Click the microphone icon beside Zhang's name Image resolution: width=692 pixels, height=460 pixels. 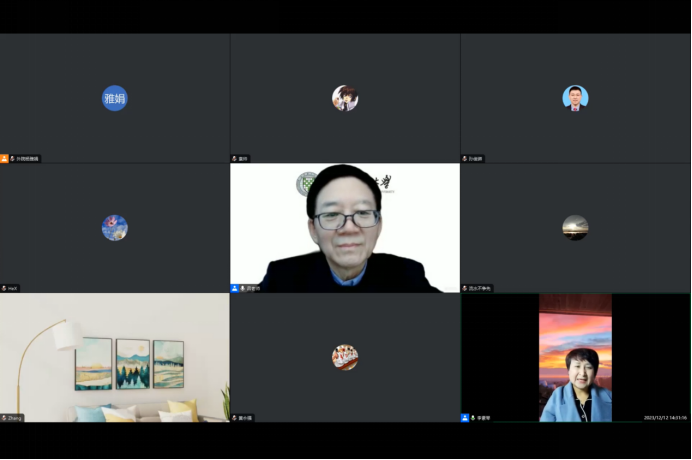point(5,417)
